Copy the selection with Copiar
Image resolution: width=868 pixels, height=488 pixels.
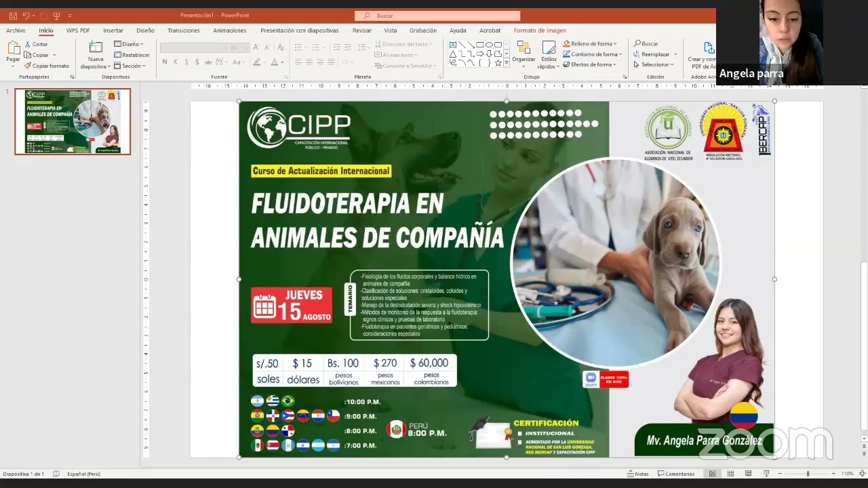(x=37, y=55)
